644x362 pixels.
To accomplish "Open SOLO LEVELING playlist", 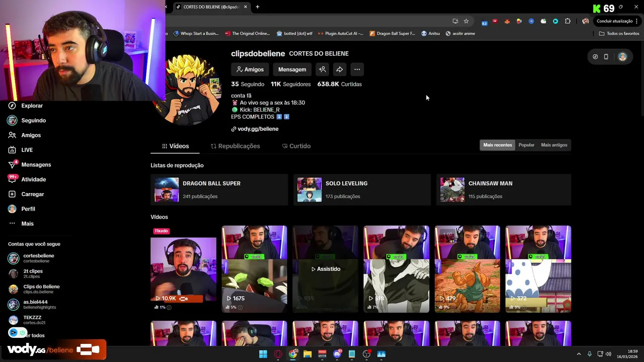I will 362,190.
